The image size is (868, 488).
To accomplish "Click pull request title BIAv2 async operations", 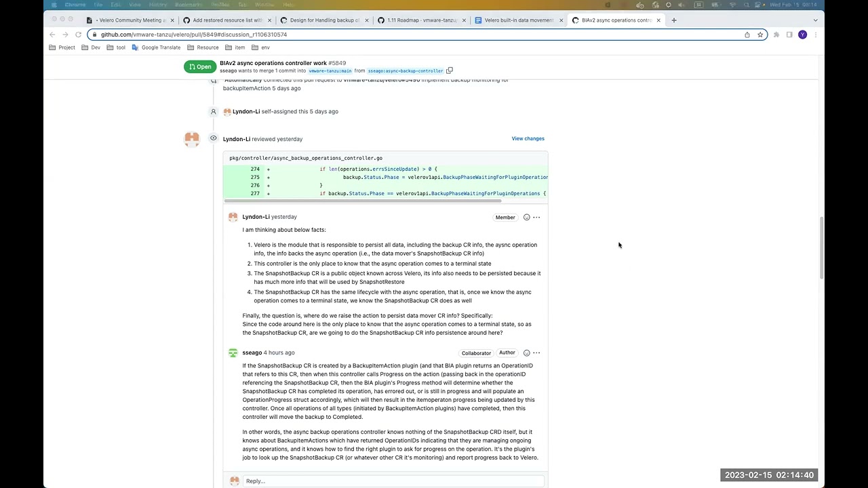I will (x=273, y=63).
